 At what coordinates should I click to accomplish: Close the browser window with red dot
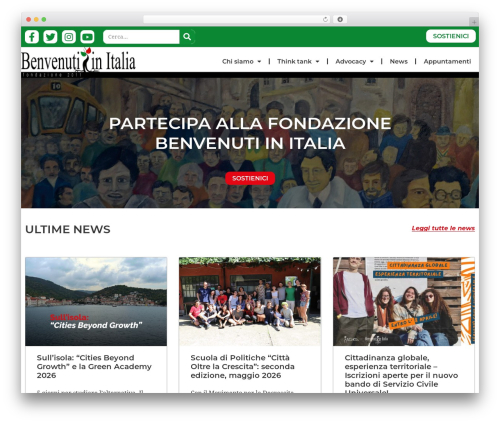29,19
